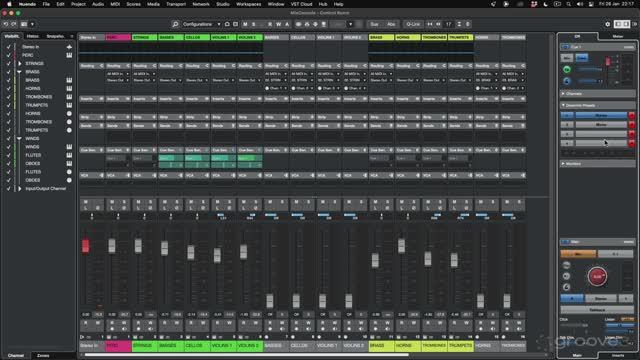
Task: Click the MixConsole horizontal scrollbar
Action: 247,355
